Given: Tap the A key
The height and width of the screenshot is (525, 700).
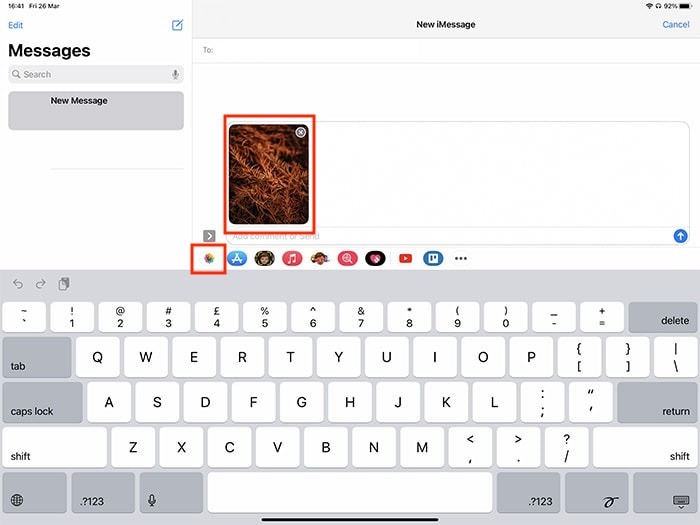Looking at the screenshot, I should click(109, 402).
